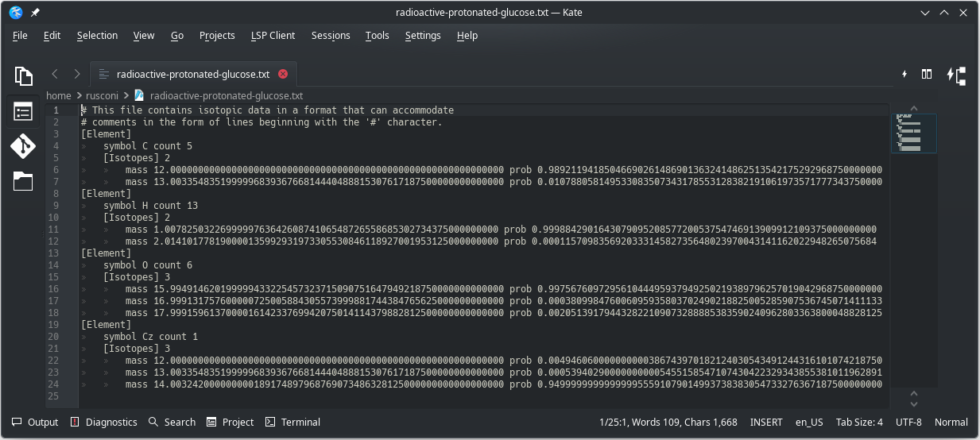Toggle the Terminal panel
This screenshot has width=980, height=440.
292,423
